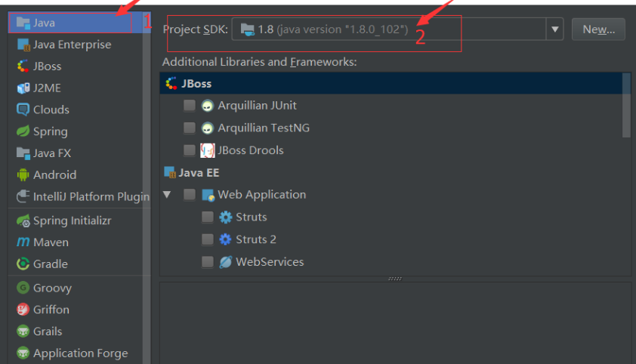Select the Android robot icon

(x=23, y=174)
